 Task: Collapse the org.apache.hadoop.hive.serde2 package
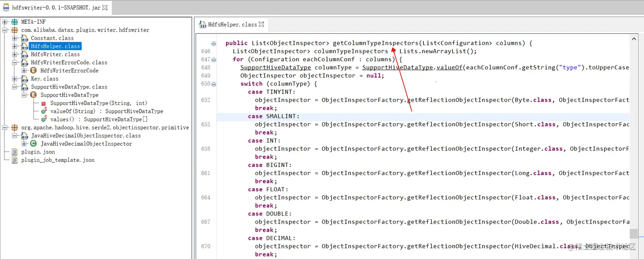click(x=5, y=127)
